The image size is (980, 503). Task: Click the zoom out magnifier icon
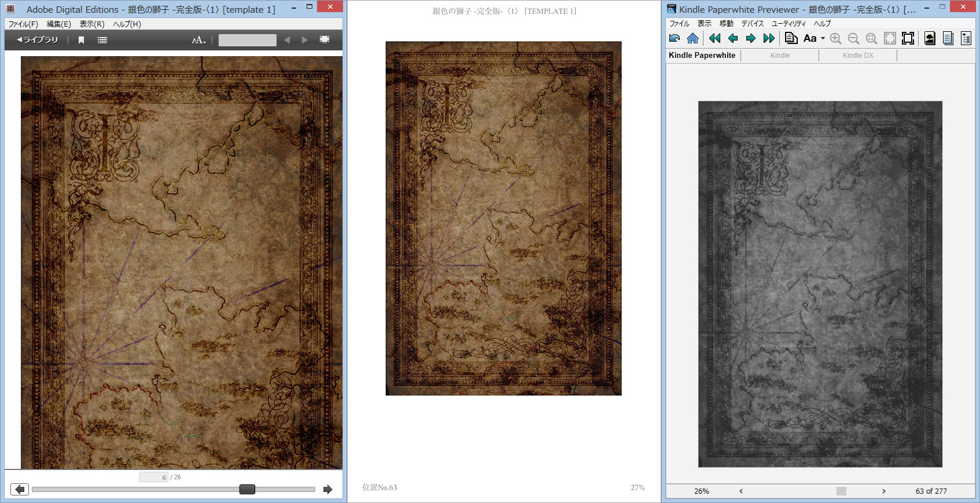coord(853,38)
